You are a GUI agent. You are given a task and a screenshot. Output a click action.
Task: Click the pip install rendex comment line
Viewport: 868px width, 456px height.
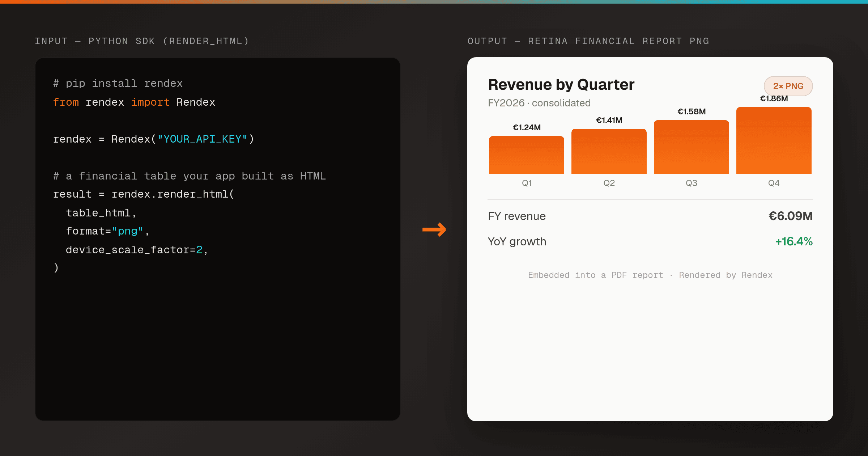(118, 84)
